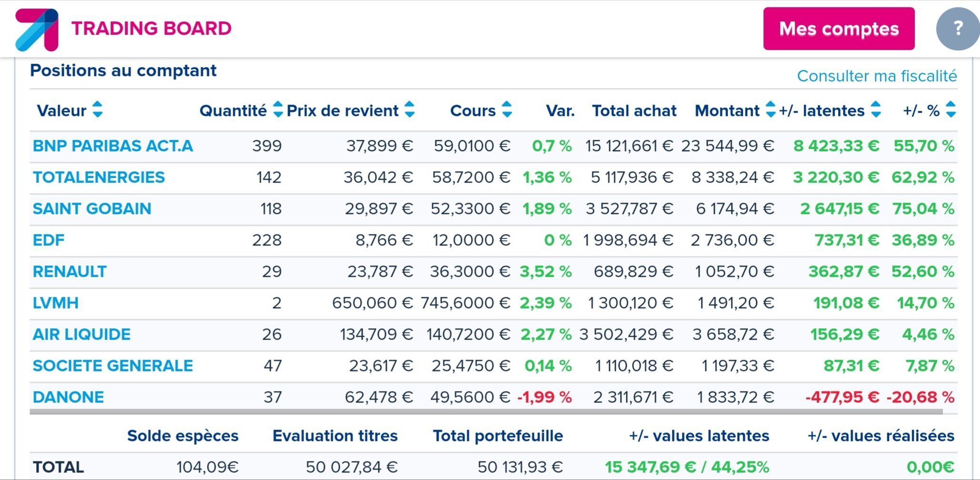Select the RENAULT position link

(69, 272)
